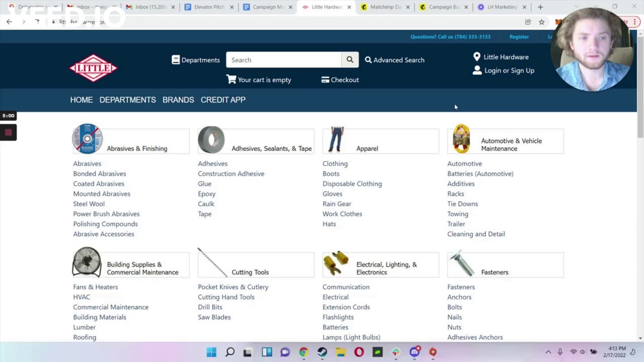Open the Construction Adhesive link
This screenshot has width=644, height=362.
pyautogui.click(x=231, y=173)
